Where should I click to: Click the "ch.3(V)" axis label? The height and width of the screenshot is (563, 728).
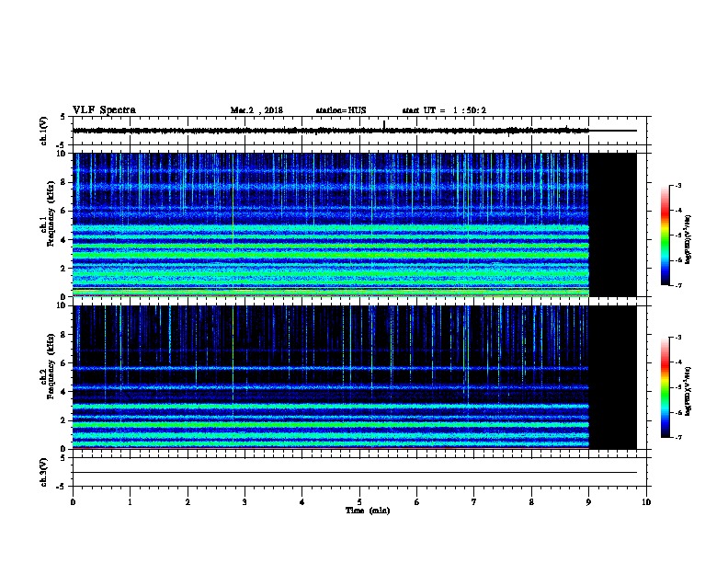pos(43,472)
